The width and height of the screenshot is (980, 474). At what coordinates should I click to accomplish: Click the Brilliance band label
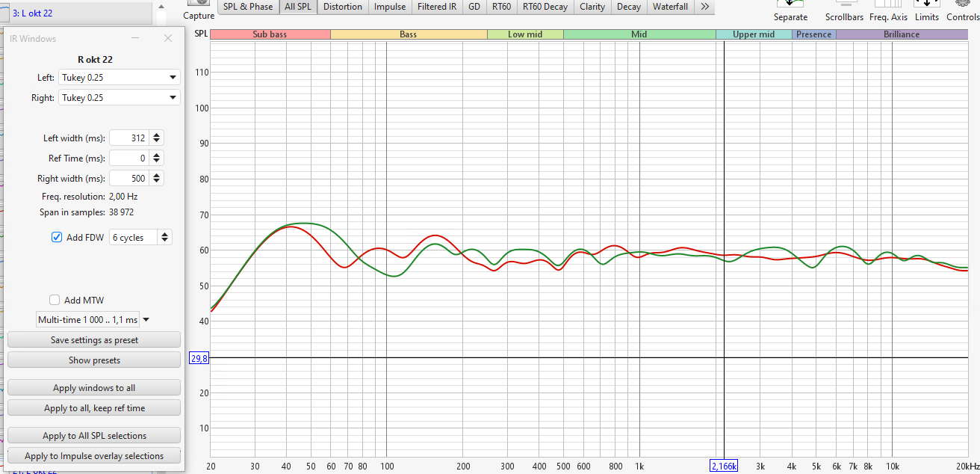[902, 34]
